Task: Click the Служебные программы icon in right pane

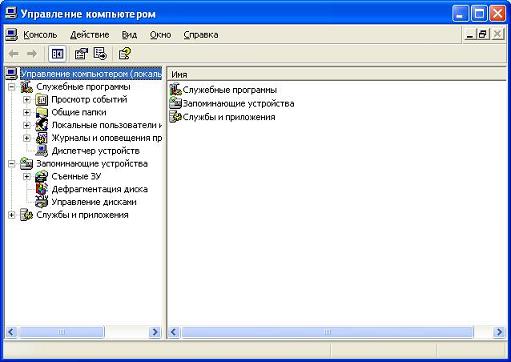Action: pos(175,90)
